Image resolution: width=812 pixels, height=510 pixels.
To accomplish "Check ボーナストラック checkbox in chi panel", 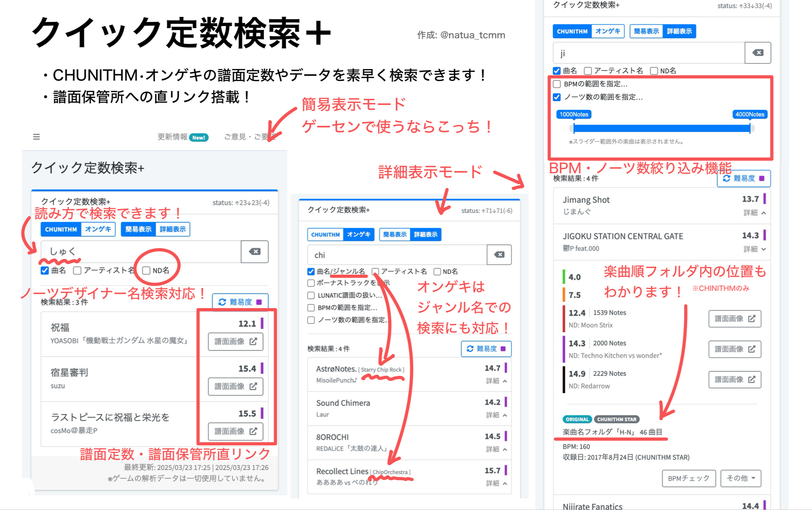I will tap(311, 283).
